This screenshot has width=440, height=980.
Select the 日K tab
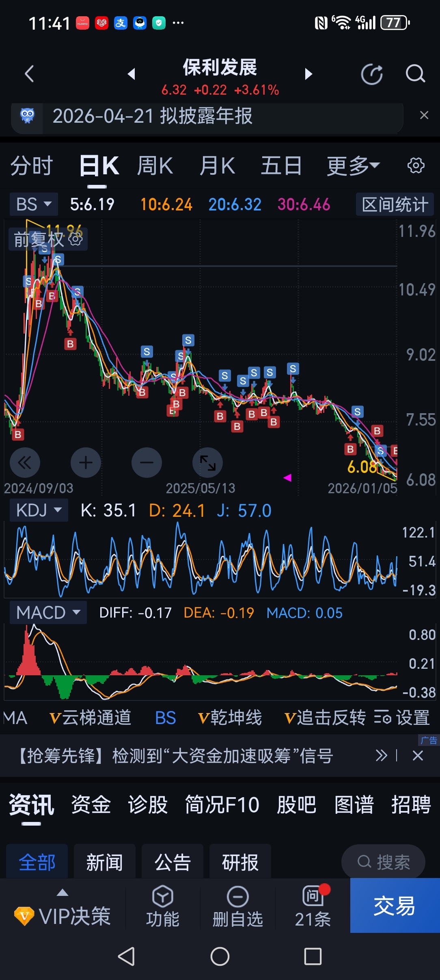point(99,166)
